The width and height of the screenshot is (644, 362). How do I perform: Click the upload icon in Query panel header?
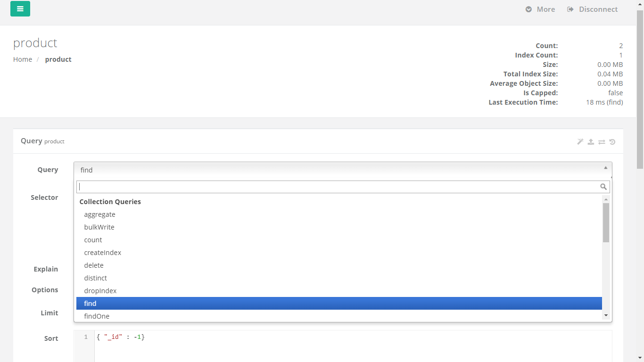(591, 142)
